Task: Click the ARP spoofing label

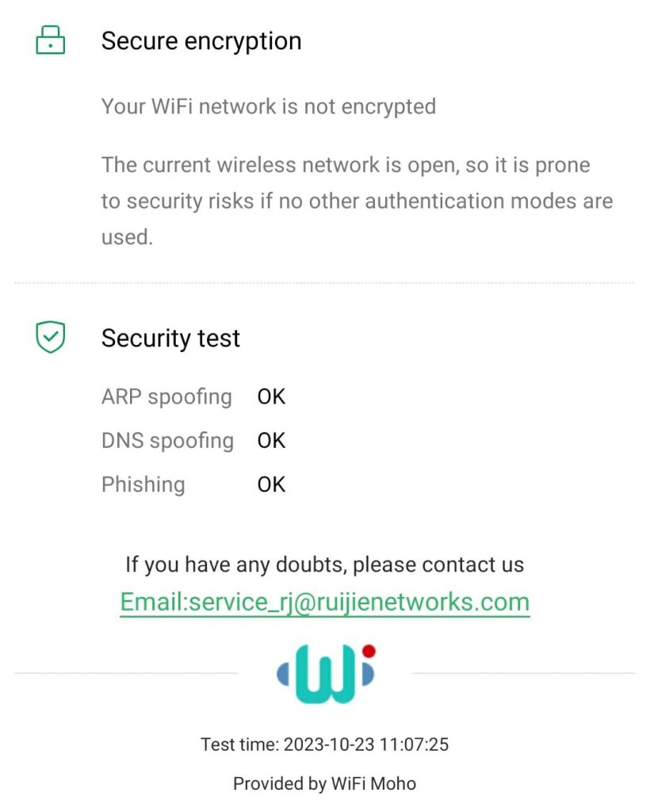Action: [166, 396]
